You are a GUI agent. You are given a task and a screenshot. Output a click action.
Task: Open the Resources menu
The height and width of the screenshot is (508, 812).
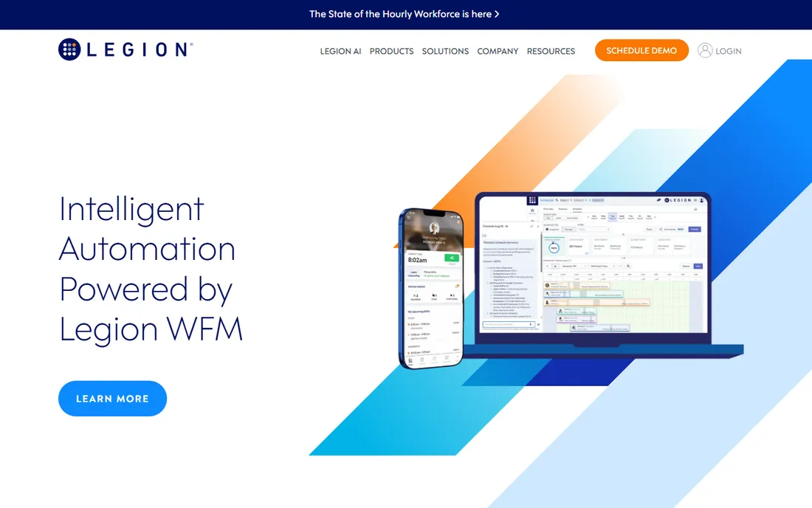click(551, 51)
